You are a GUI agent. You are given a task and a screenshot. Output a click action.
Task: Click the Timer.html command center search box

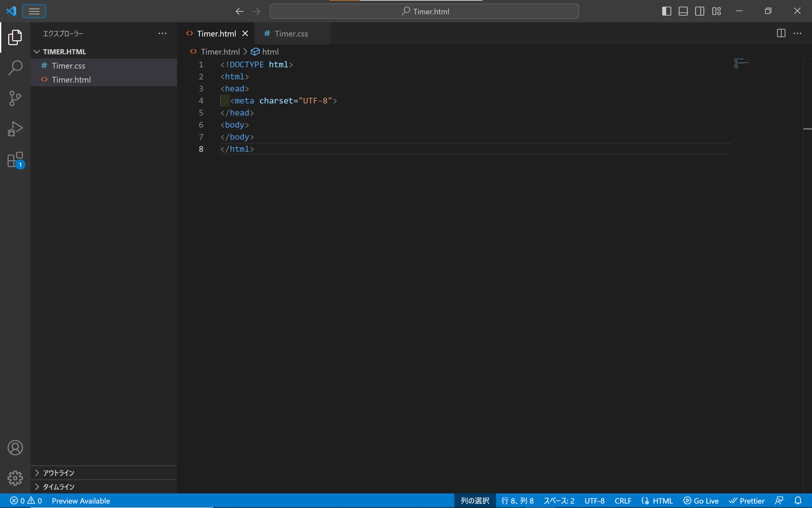(x=424, y=11)
